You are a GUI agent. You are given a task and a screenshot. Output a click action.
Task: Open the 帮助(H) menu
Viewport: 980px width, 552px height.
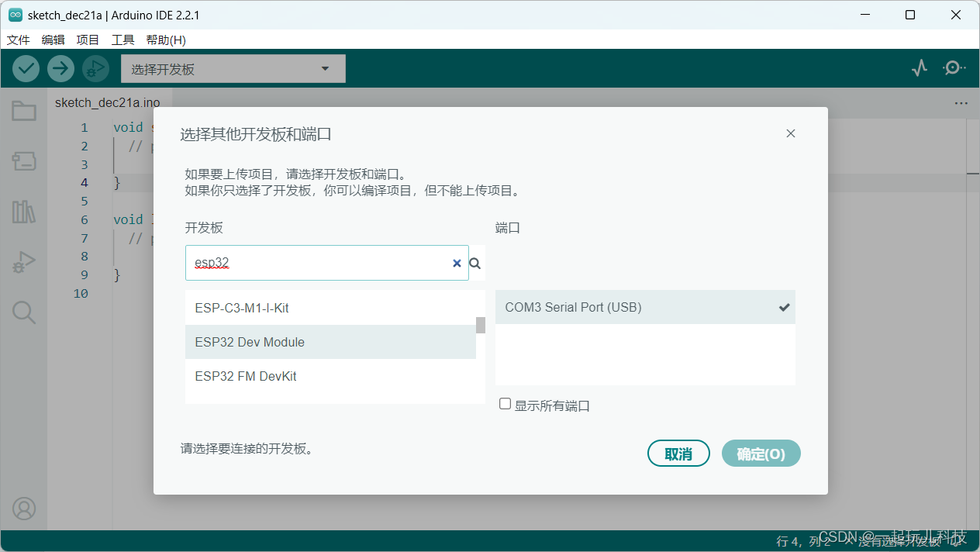pyautogui.click(x=166, y=40)
